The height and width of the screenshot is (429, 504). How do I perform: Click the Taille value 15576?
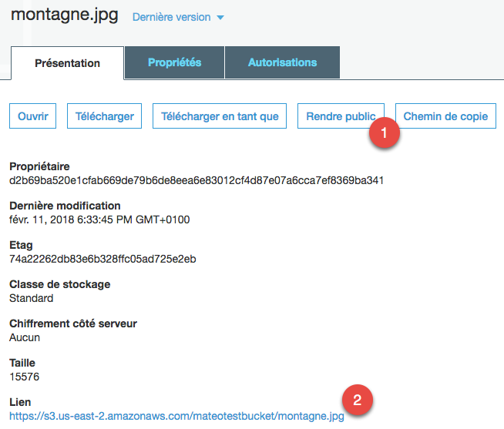(23, 377)
